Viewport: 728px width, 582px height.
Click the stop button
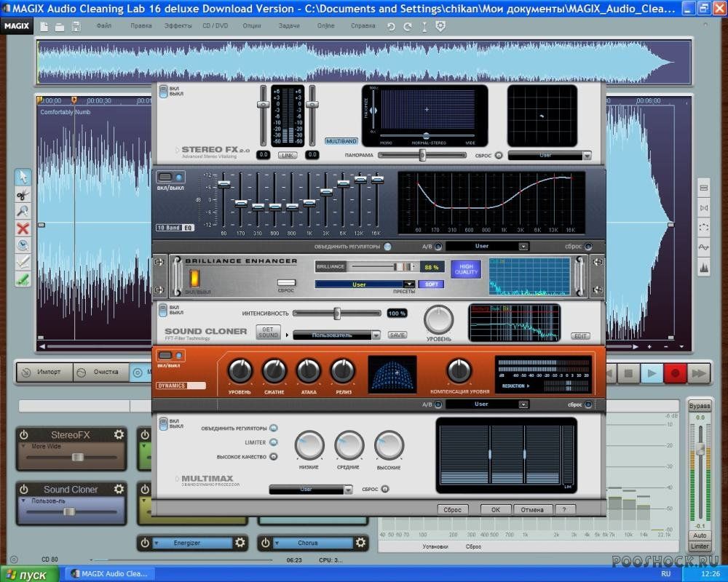pos(629,372)
